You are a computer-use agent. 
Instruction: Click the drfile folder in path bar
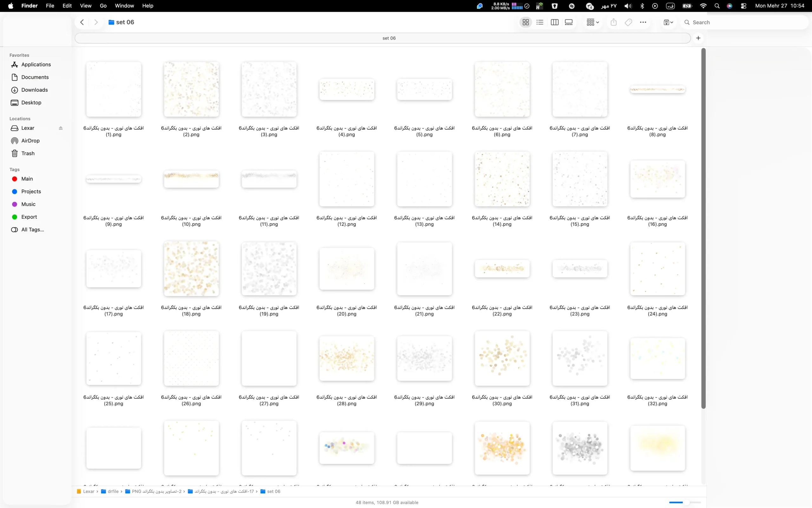tap(110, 491)
